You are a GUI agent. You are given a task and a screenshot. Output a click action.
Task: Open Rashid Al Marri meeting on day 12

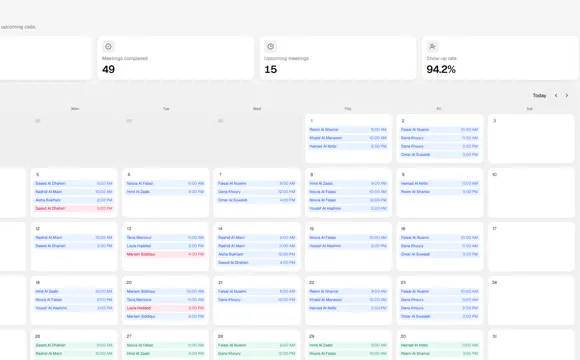click(74, 238)
